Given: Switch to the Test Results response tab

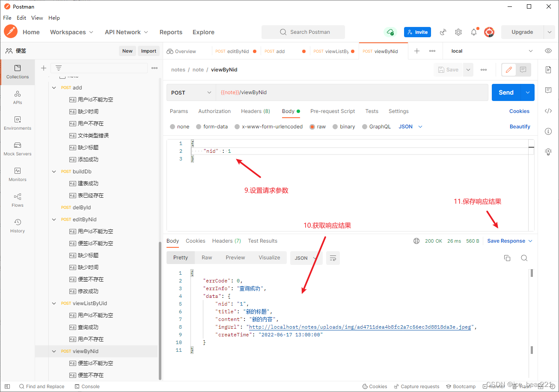Looking at the screenshot, I should coord(263,241).
